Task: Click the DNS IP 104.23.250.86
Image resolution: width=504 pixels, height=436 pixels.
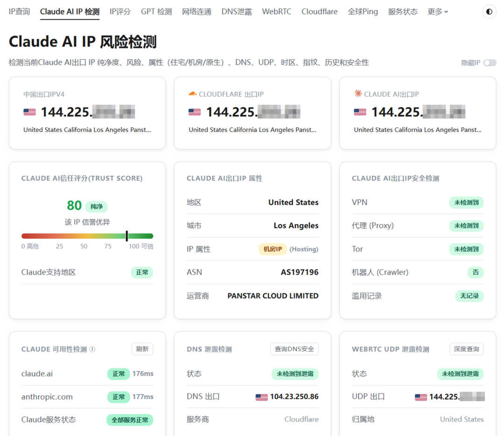Action: (x=294, y=397)
